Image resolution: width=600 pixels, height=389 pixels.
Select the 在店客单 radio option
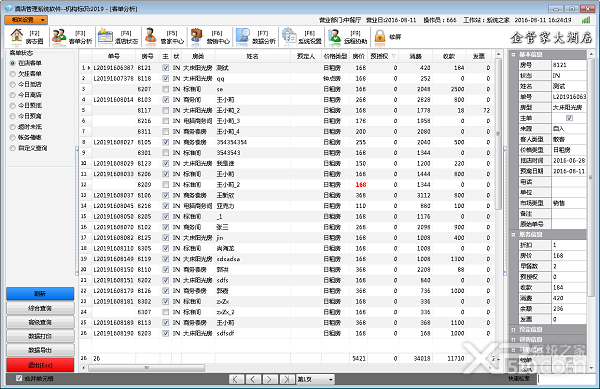point(13,63)
